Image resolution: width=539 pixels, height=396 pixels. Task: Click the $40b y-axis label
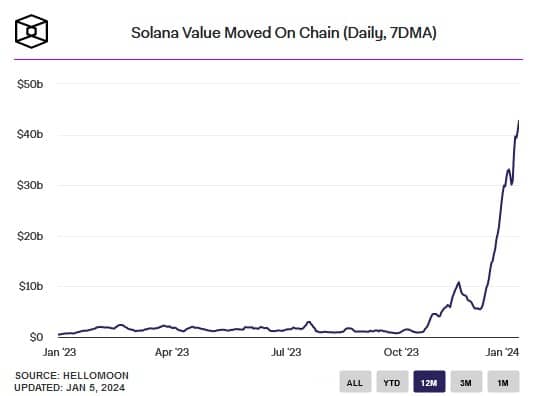coord(30,134)
